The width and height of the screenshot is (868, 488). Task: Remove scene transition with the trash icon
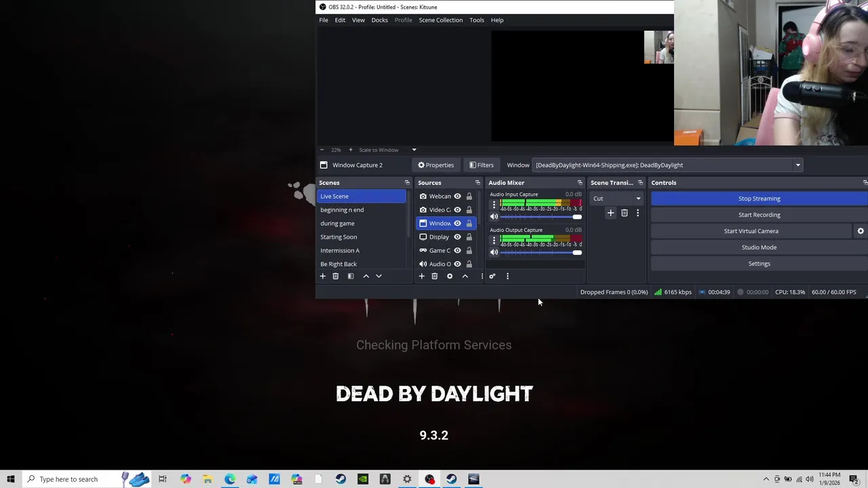[625, 213]
